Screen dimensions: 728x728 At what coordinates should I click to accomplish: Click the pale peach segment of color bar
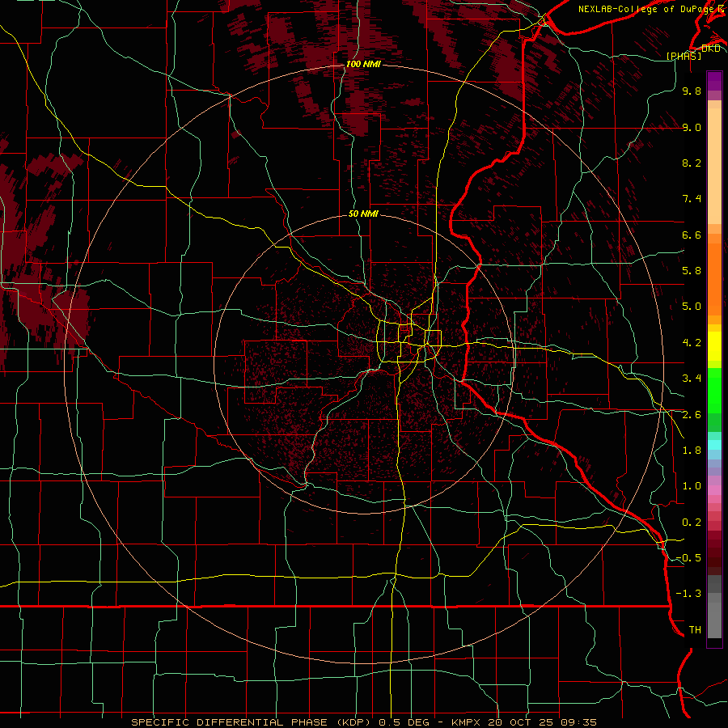point(714,167)
